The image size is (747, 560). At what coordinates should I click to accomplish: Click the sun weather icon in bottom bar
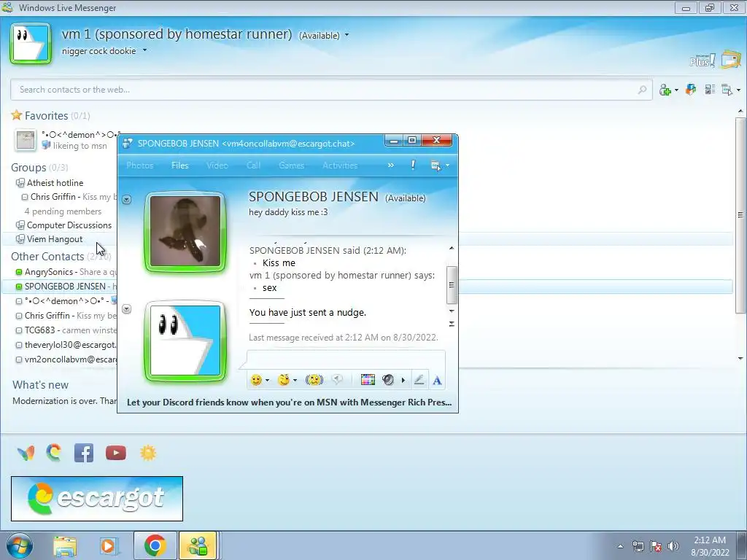coord(148,453)
